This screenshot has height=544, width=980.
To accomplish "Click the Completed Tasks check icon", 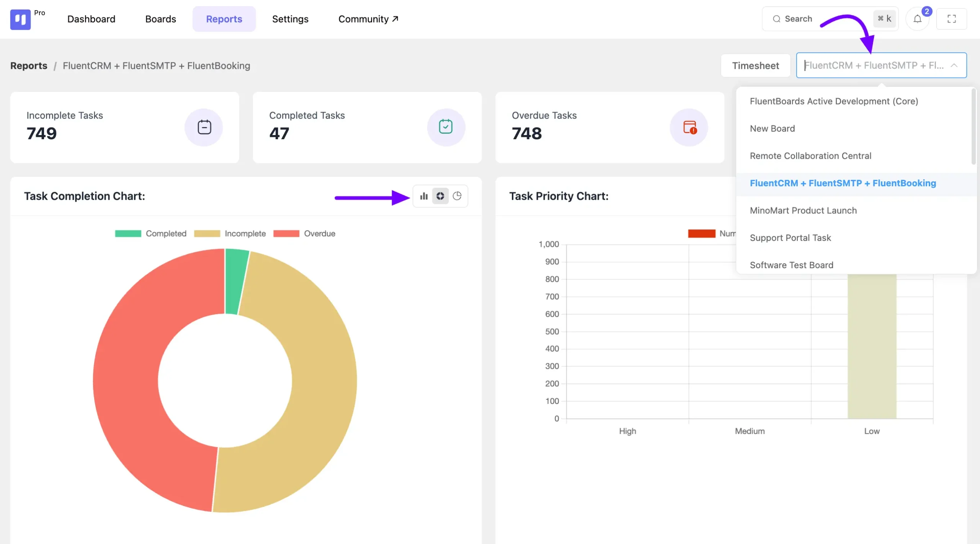I will 446,127.
